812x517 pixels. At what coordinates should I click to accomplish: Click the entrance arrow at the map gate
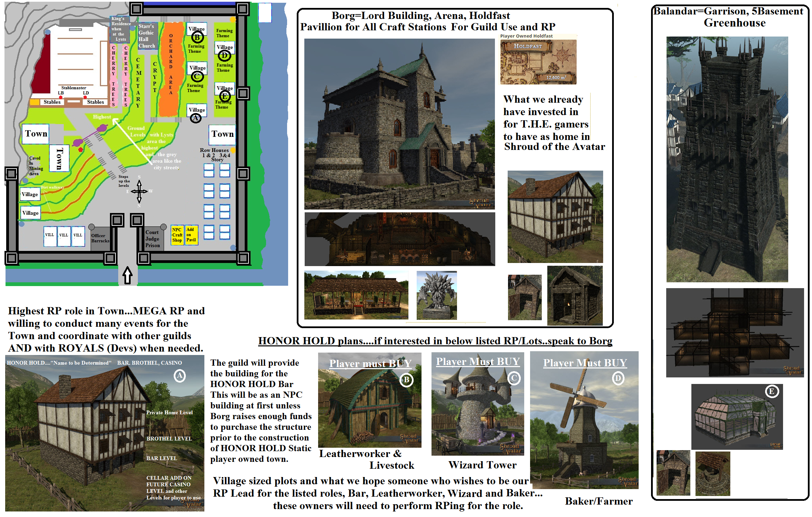[128, 275]
